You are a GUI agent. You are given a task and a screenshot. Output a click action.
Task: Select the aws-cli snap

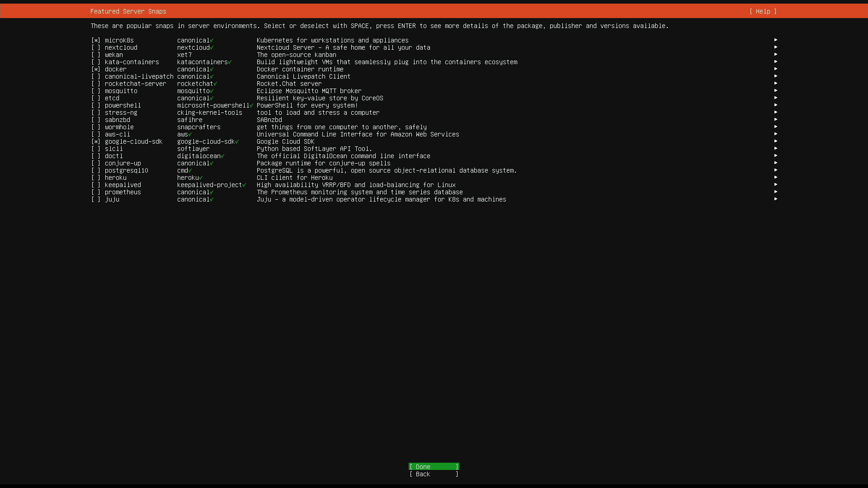coord(96,134)
